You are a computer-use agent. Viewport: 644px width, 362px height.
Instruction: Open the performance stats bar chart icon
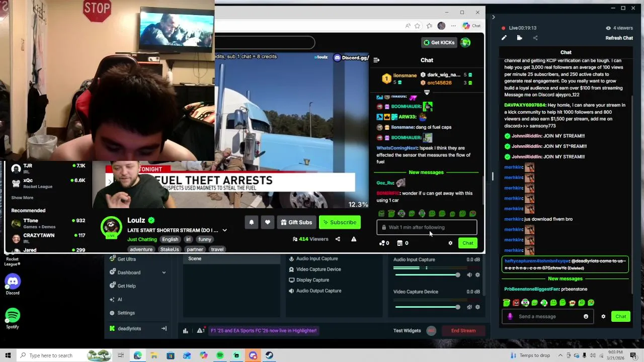coord(185,331)
